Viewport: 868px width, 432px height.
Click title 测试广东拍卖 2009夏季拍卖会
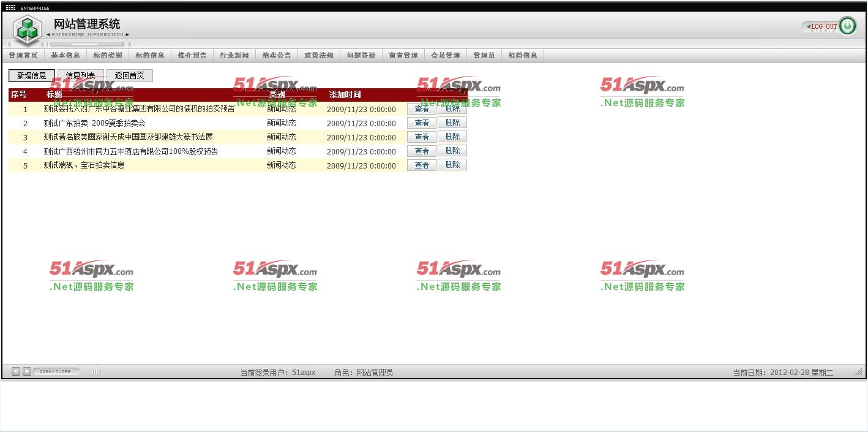94,123
